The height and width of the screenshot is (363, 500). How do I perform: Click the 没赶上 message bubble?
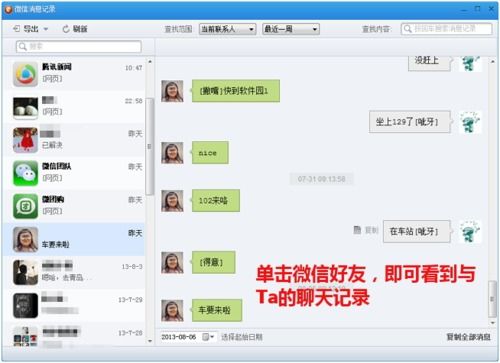pyautogui.click(x=429, y=63)
